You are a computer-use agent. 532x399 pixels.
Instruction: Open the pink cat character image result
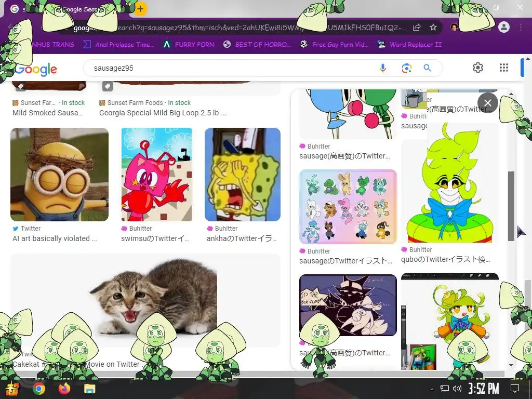coord(156,175)
